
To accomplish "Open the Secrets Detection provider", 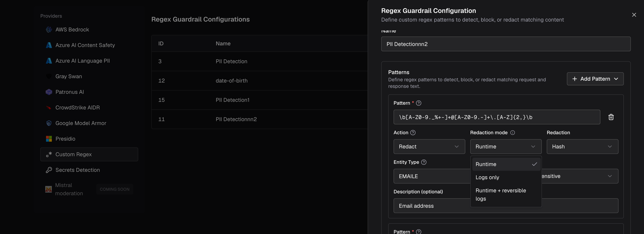I will pyautogui.click(x=89, y=170).
